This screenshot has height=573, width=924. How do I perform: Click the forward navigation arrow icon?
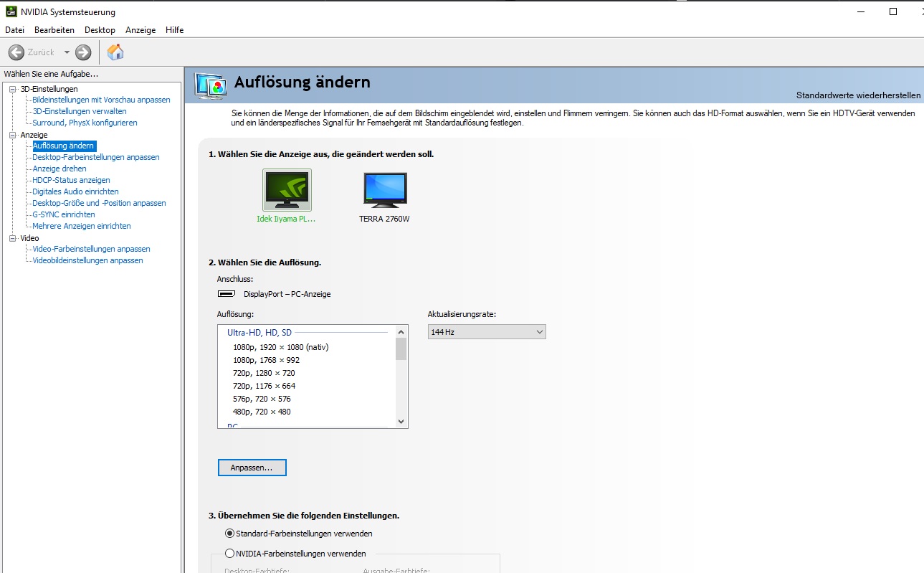pos(83,52)
